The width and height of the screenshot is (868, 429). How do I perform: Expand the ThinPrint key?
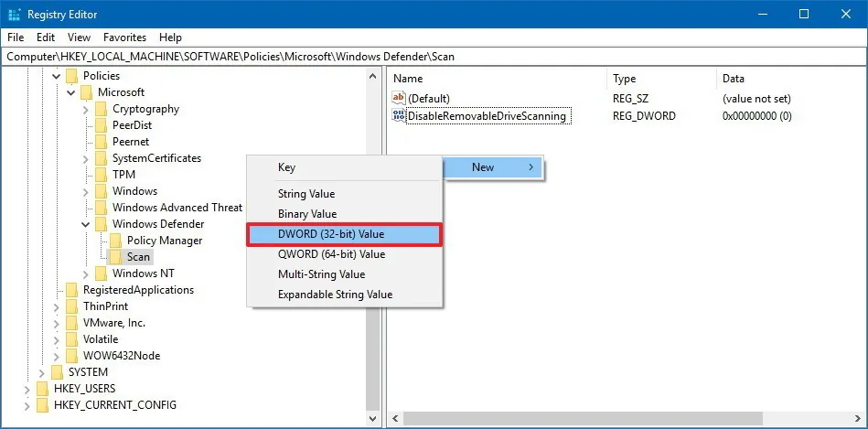click(x=57, y=306)
